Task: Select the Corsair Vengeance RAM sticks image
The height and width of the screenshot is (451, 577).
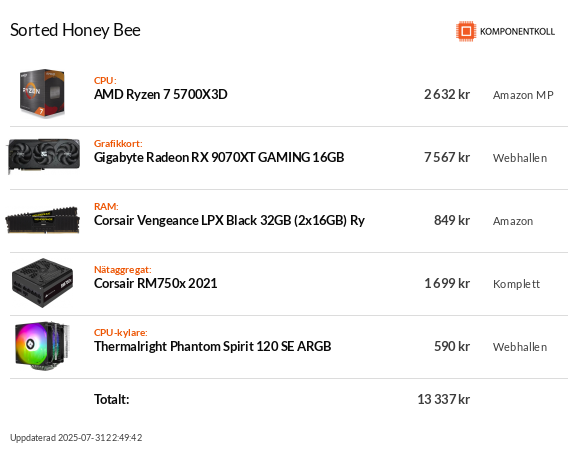Action: [x=43, y=220]
